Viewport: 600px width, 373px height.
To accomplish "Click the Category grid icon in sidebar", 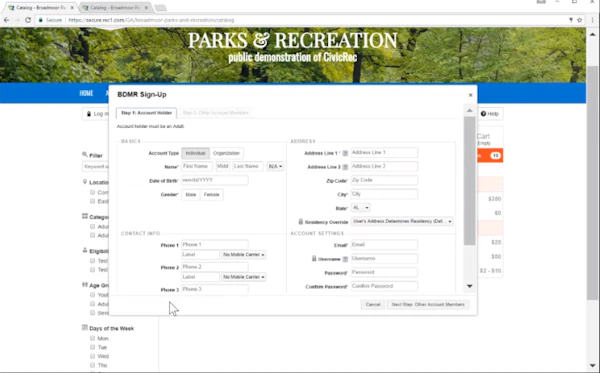I will point(85,216).
